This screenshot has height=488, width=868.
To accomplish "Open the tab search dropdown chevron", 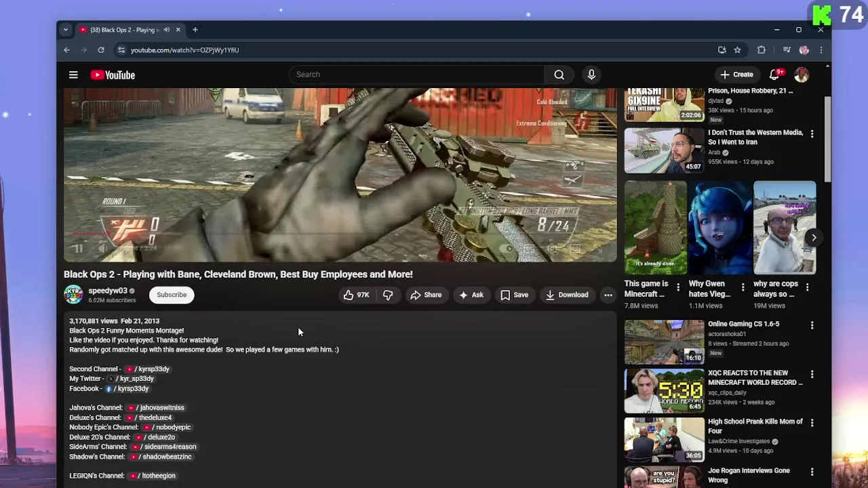I will point(65,30).
